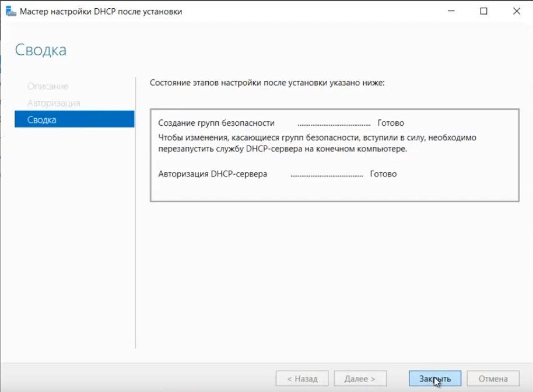The image size is (533, 392).
Task: Click the note about restarting the DHCP service
Action: pos(318,143)
